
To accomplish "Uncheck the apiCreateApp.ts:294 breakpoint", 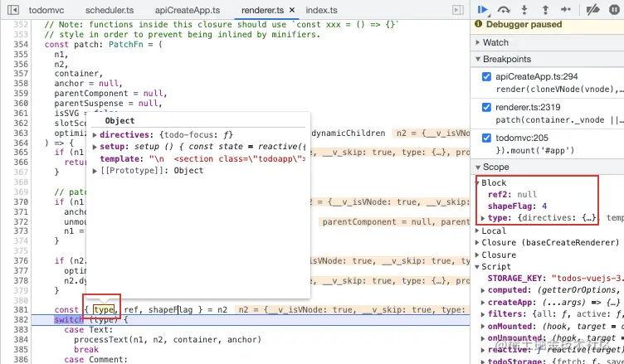I will tap(486, 76).
